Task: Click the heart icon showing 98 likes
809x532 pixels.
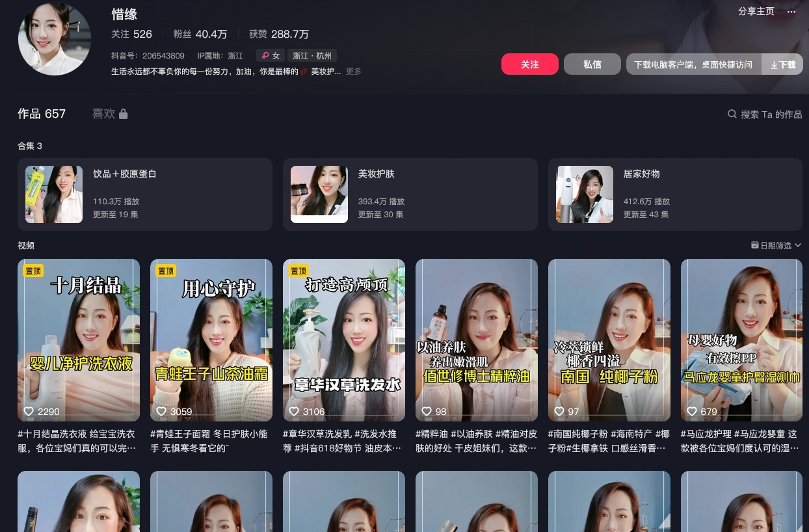Action: pos(427,412)
